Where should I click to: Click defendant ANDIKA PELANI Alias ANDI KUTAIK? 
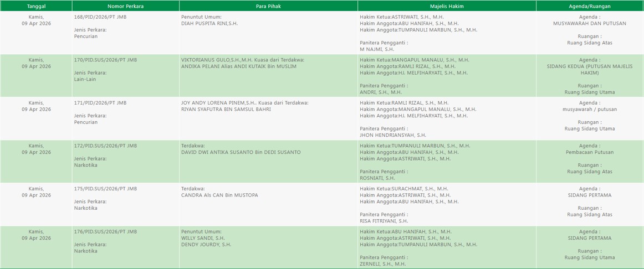tap(239, 66)
